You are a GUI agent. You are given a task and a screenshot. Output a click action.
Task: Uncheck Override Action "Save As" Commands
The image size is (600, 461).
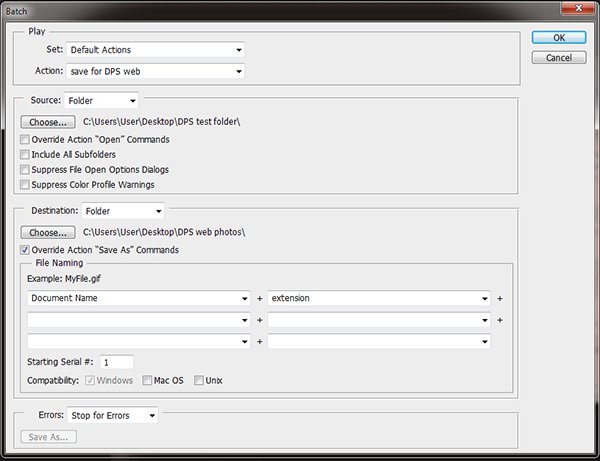25,250
